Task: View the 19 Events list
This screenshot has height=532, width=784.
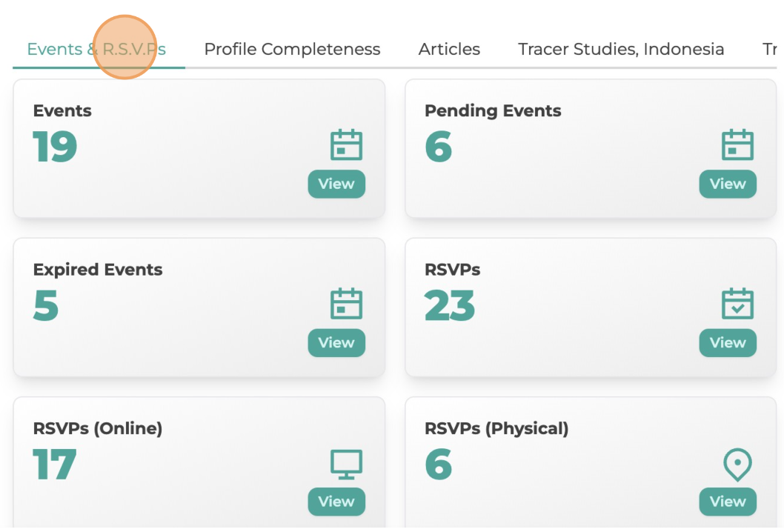Action: pos(336,184)
